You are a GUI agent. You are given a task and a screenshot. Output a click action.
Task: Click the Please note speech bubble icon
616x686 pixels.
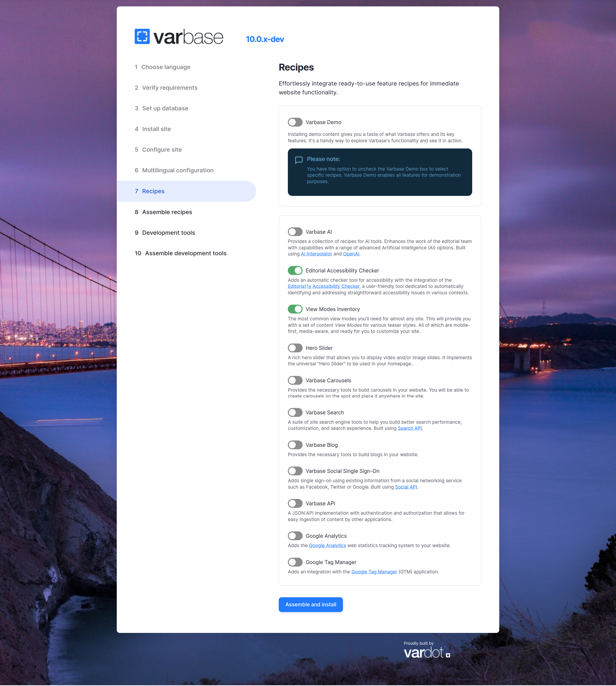298,160
